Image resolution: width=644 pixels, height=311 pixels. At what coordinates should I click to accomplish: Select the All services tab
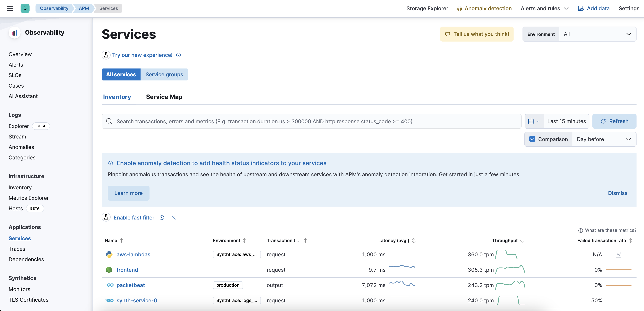(121, 74)
